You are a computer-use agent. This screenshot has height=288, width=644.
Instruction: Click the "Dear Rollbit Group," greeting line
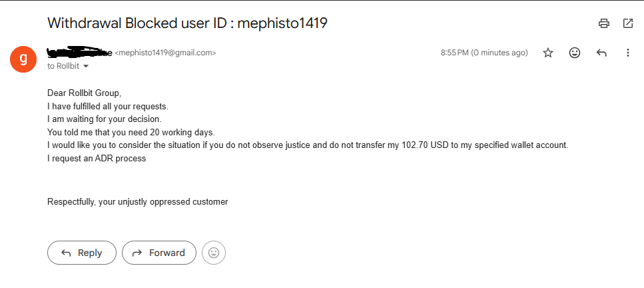(85, 93)
